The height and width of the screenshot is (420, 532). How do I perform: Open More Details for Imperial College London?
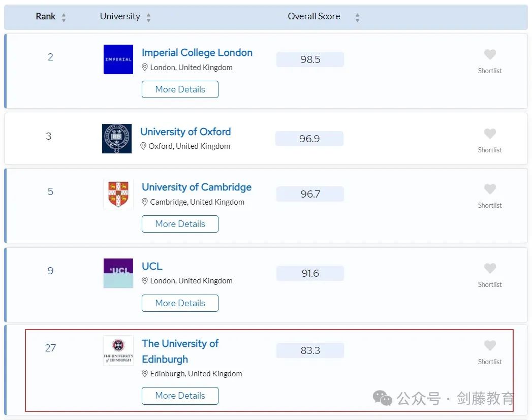click(180, 89)
